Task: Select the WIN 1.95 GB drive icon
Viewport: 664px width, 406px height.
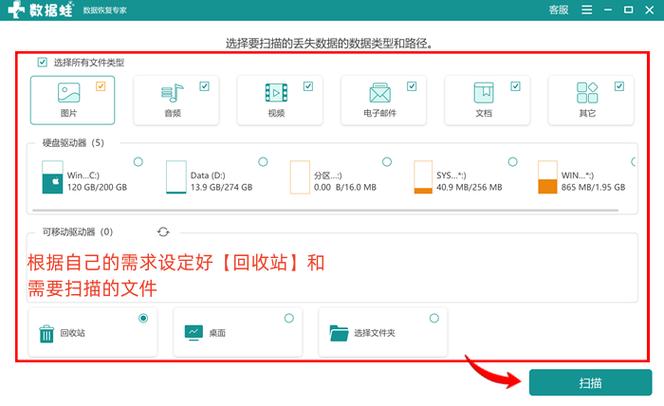Action: pos(547,177)
